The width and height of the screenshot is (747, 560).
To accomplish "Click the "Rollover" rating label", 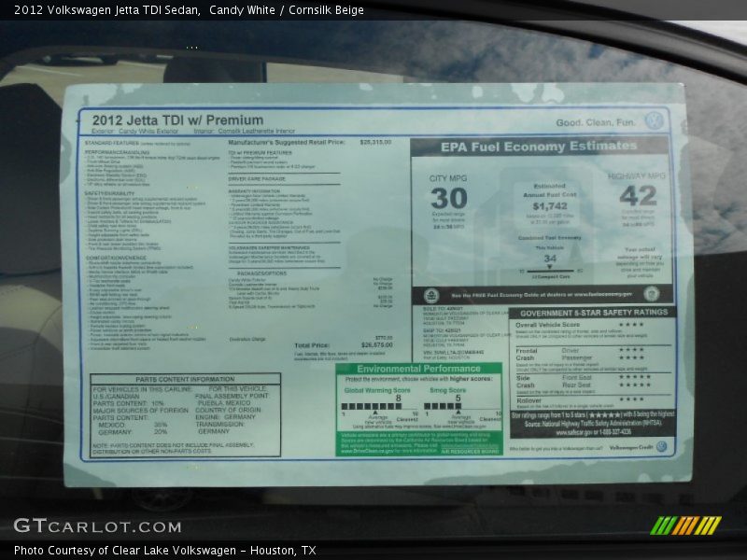I will (529, 400).
